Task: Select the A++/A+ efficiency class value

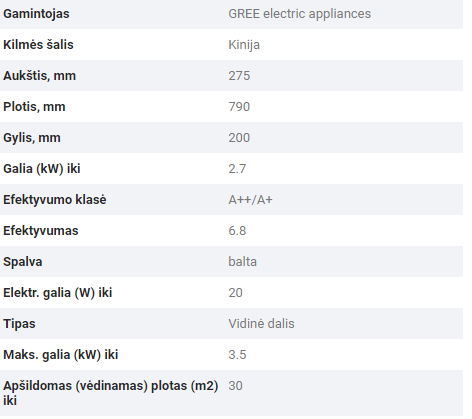Action: coord(250,200)
